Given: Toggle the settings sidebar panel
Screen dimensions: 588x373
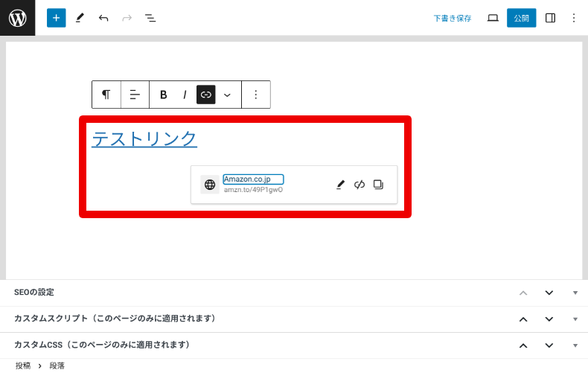Looking at the screenshot, I should (550, 18).
